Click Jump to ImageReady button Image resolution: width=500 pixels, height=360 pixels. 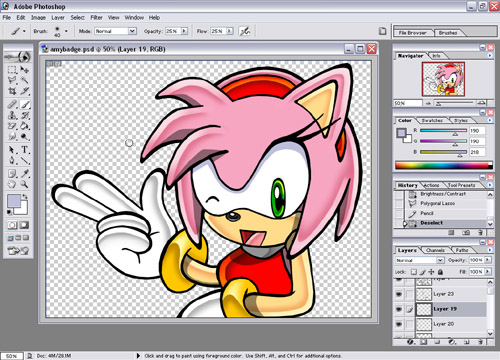click(x=18, y=250)
